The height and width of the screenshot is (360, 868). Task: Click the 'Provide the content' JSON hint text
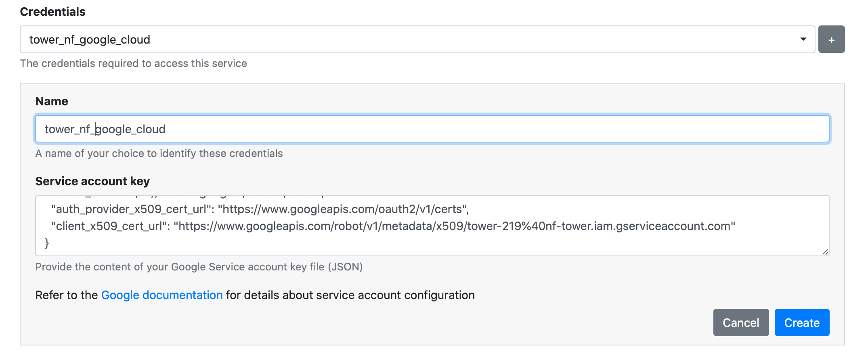[199, 267]
